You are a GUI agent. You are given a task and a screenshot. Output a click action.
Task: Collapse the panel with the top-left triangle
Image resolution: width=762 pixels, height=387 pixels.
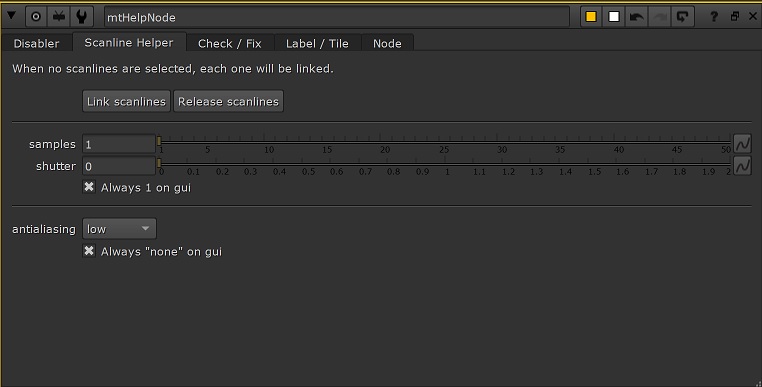click(11, 16)
